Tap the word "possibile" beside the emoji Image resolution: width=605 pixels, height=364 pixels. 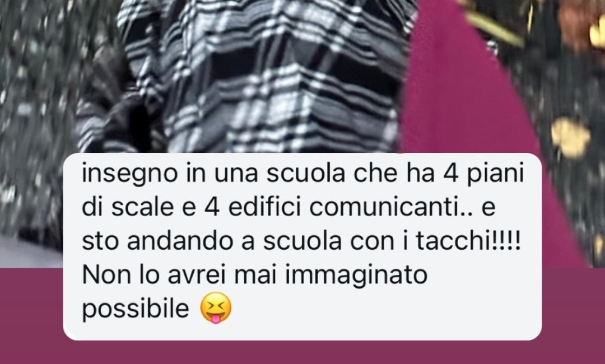[x=136, y=310]
